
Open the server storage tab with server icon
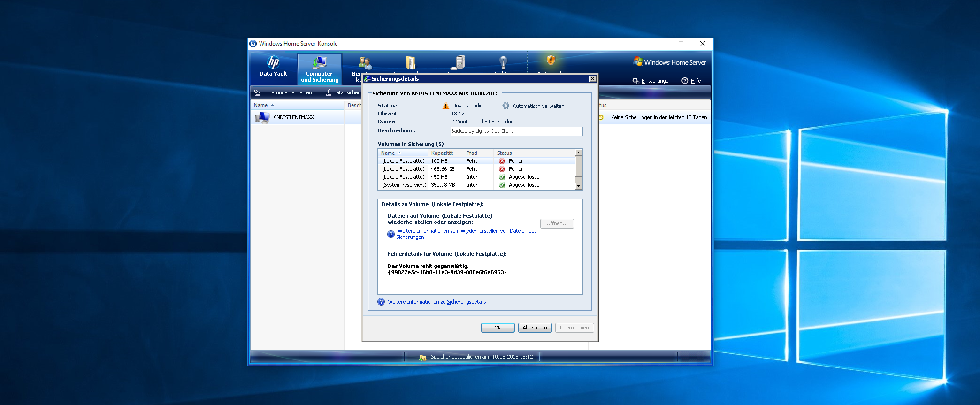(458, 63)
